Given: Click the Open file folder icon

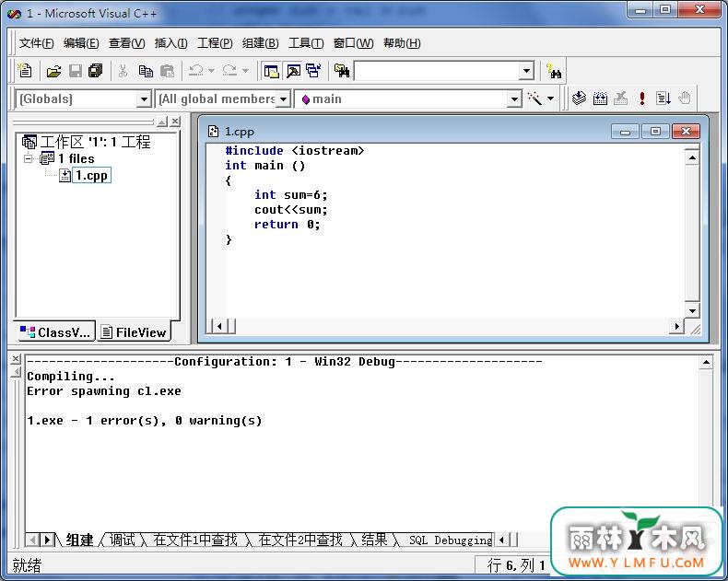Looking at the screenshot, I should coord(53,71).
